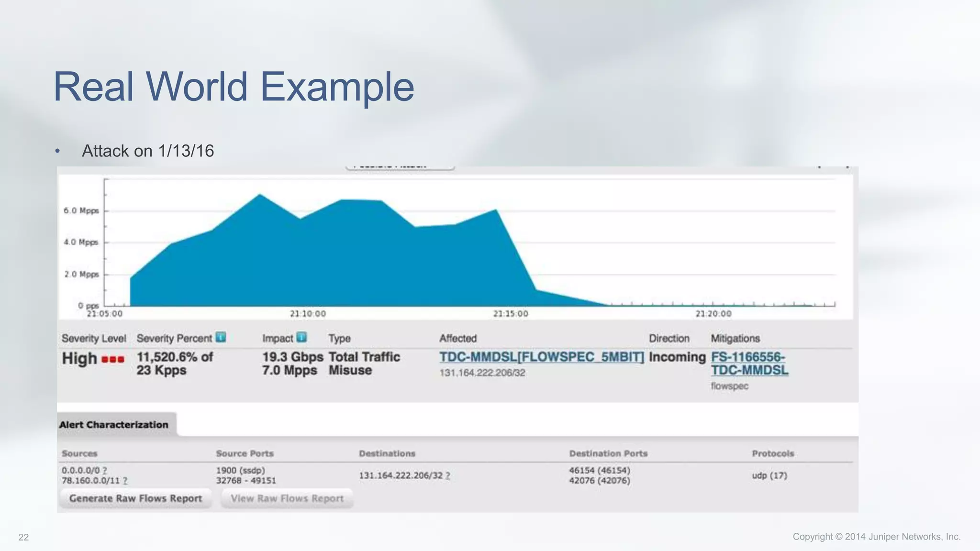The image size is (980, 551).
Task: Click the 'Total Traffic Misuse' type value
Action: [364, 364]
